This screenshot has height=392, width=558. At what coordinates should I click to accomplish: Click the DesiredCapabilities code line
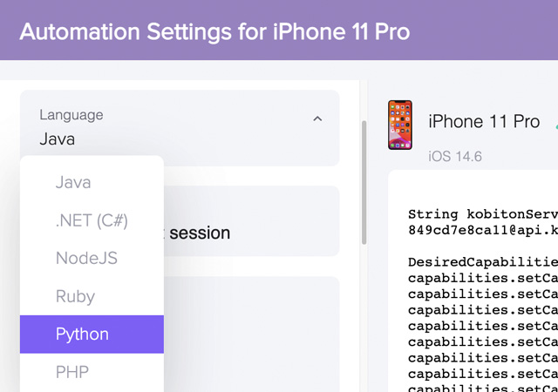pos(483,262)
